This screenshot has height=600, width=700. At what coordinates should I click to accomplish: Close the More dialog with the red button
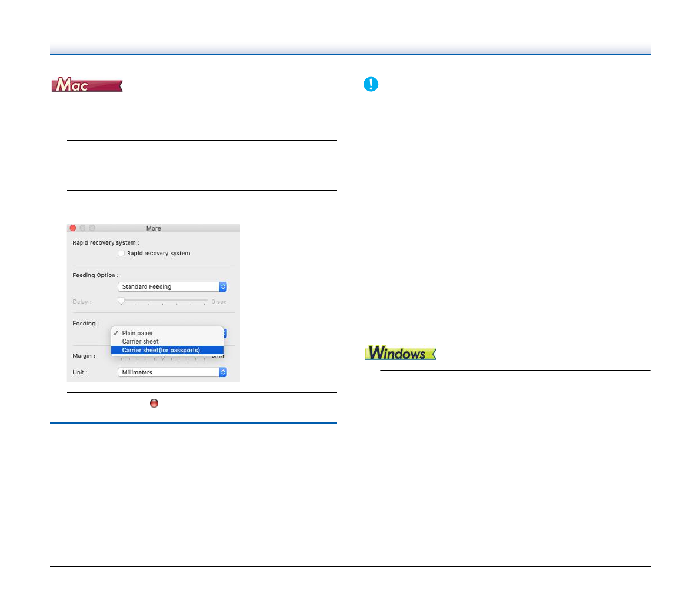point(73,228)
